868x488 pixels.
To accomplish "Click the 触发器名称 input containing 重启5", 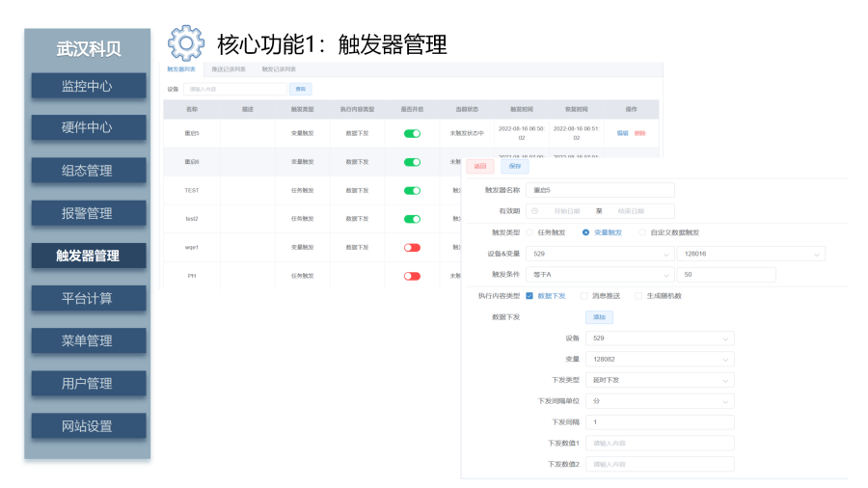I will [x=600, y=190].
